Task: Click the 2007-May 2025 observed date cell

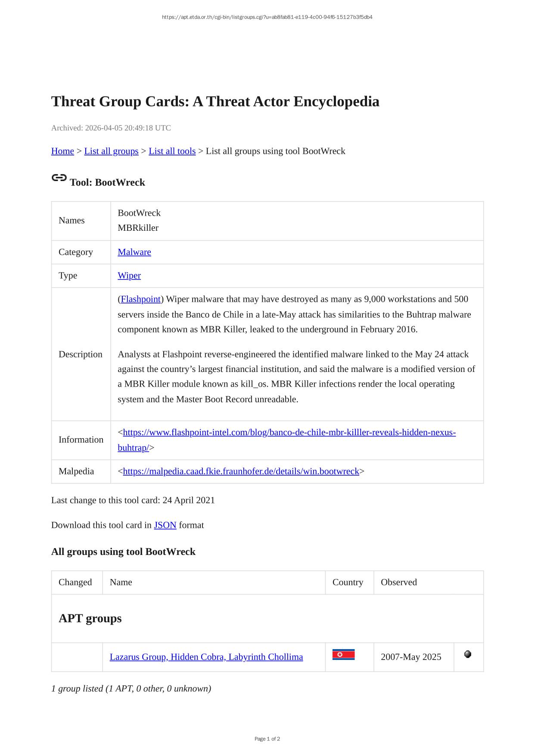Action: tap(411, 657)
